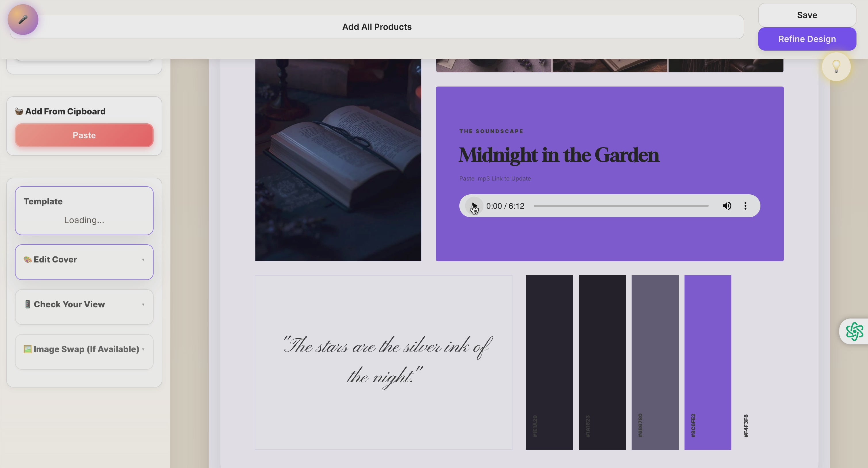This screenshot has width=868, height=468.
Task: Click 'Paste .mp3 Link to Update' text
Action: (495, 179)
